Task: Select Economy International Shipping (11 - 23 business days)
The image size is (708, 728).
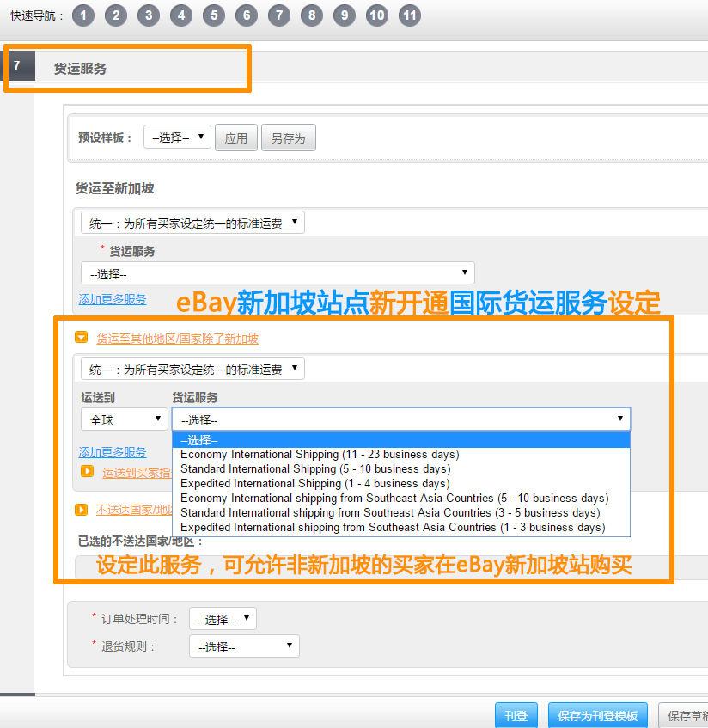Action: pyautogui.click(x=401, y=454)
